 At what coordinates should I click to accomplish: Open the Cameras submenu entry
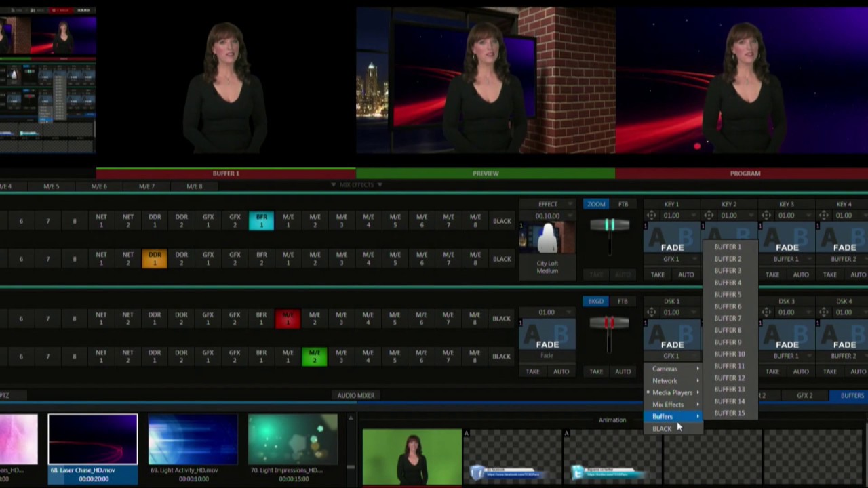[673, 369]
